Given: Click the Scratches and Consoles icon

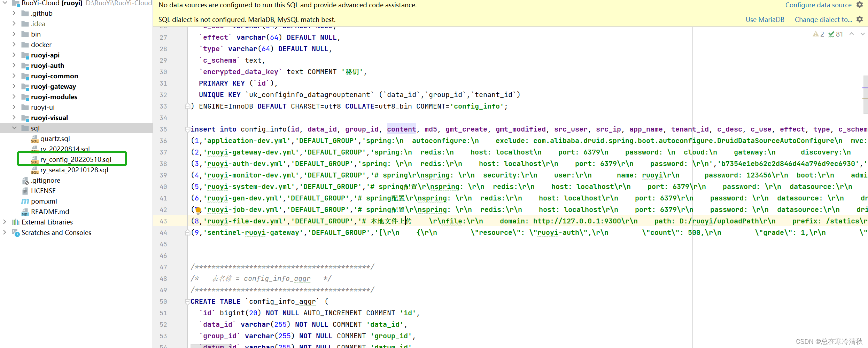Looking at the screenshot, I should [x=16, y=233].
